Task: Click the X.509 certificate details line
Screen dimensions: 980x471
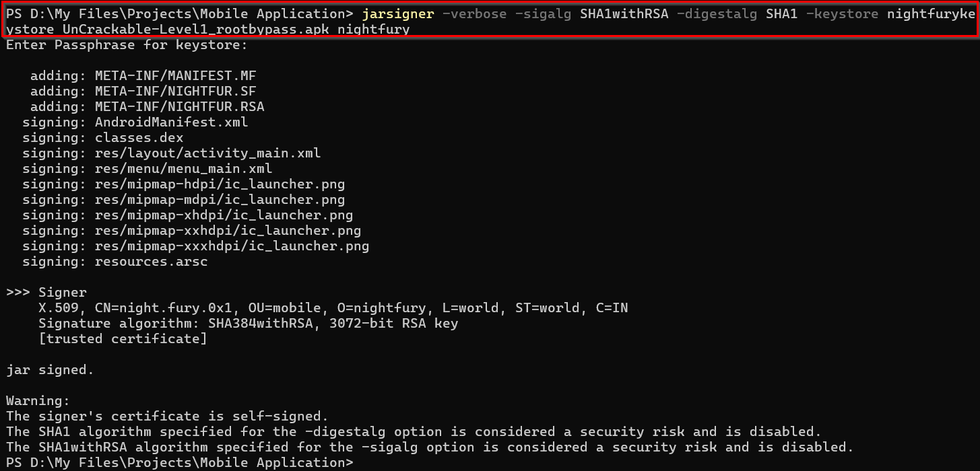Action: pos(333,308)
